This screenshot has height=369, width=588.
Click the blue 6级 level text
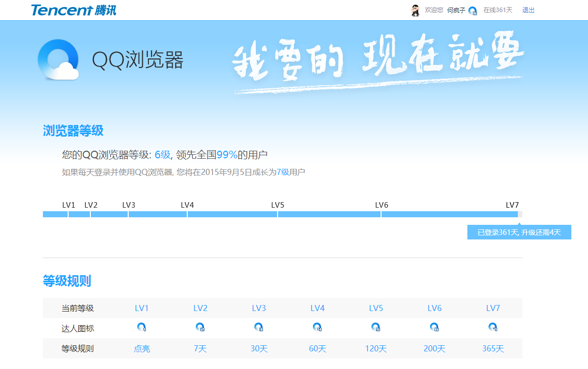tap(163, 155)
